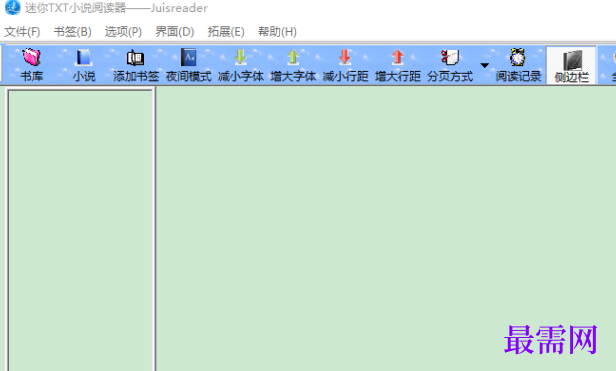Viewport: 616px width, 371px height.
Task: Click the 分页方式 paging mode icon
Action: coord(450,65)
